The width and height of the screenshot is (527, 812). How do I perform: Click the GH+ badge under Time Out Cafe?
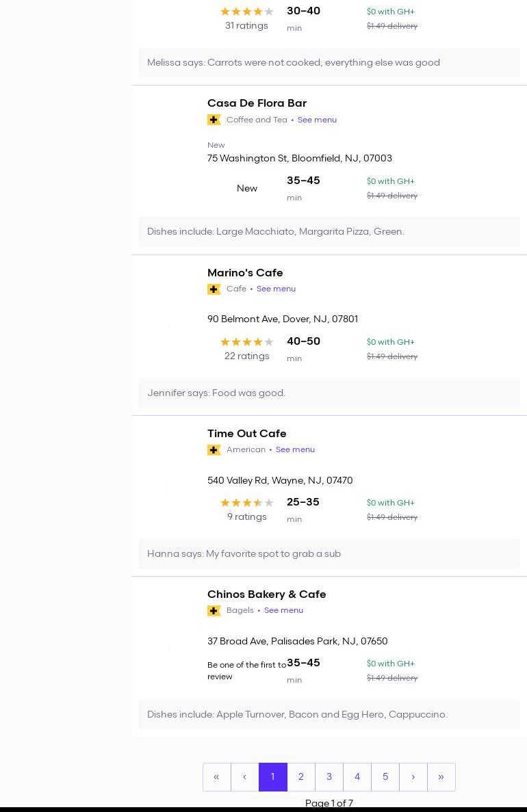coord(214,450)
